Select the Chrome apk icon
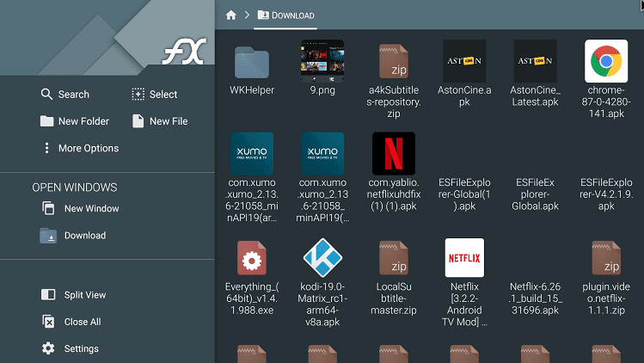The width and height of the screenshot is (644, 363). tap(606, 61)
